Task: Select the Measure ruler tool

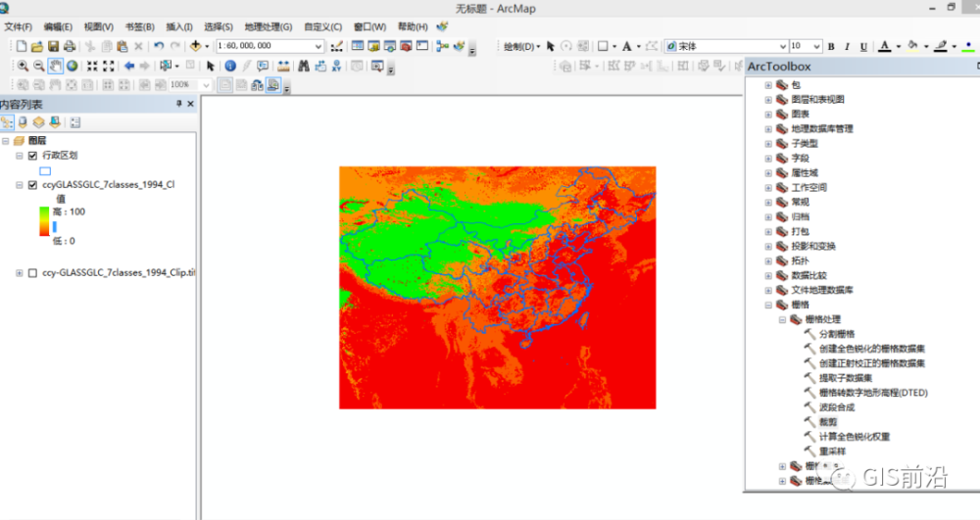Action: [283, 67]
